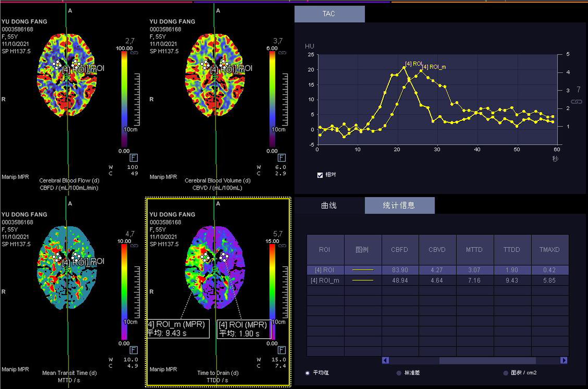Click the 5,7 label above TTDD colorbar
The image size is (588, 389).
(278, 234)
